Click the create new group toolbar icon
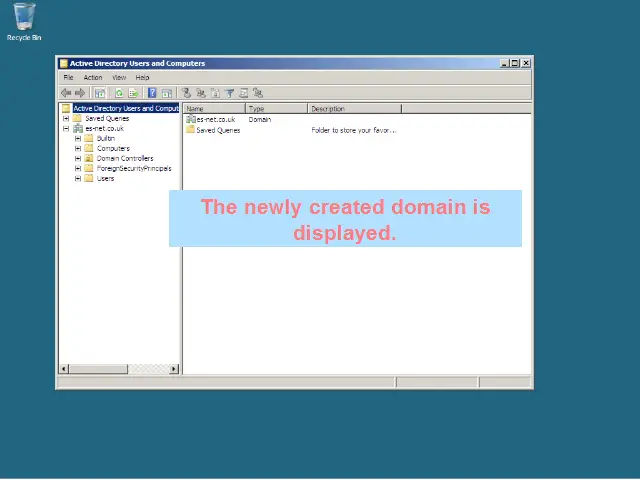Image resolution: width=640 pixels, height=480 pixels. (x=201, y=93)
